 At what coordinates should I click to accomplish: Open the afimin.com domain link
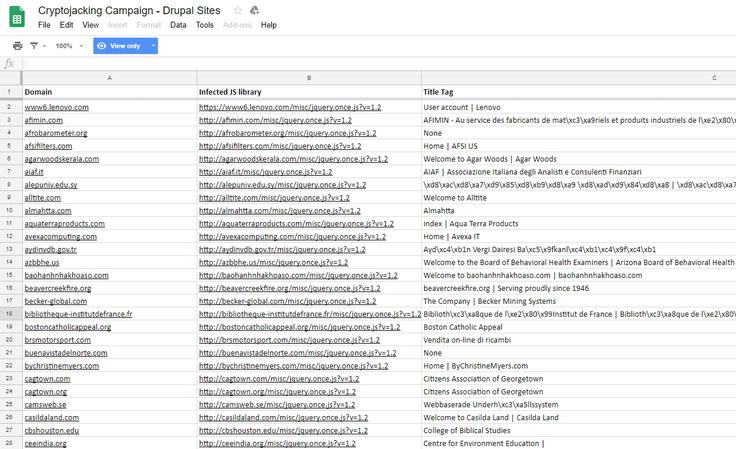point(44,120)
